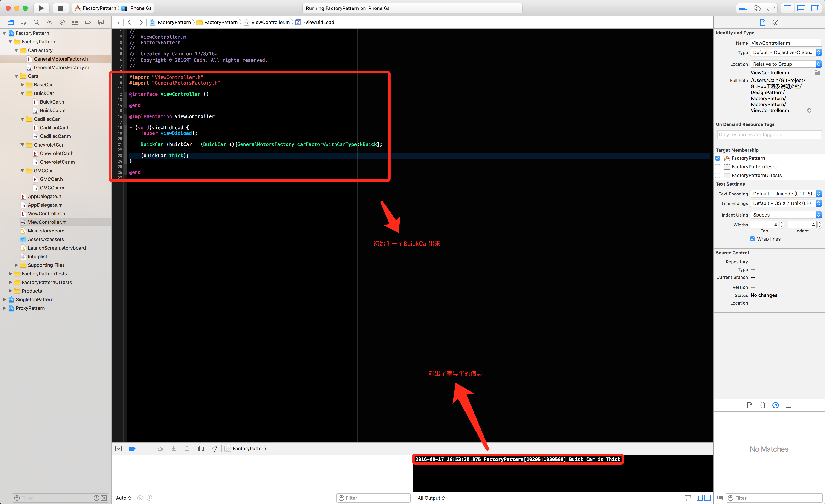Open the Breakpoint navigator icon
Viewport: 825px width, 504px height.
point(88,22)
